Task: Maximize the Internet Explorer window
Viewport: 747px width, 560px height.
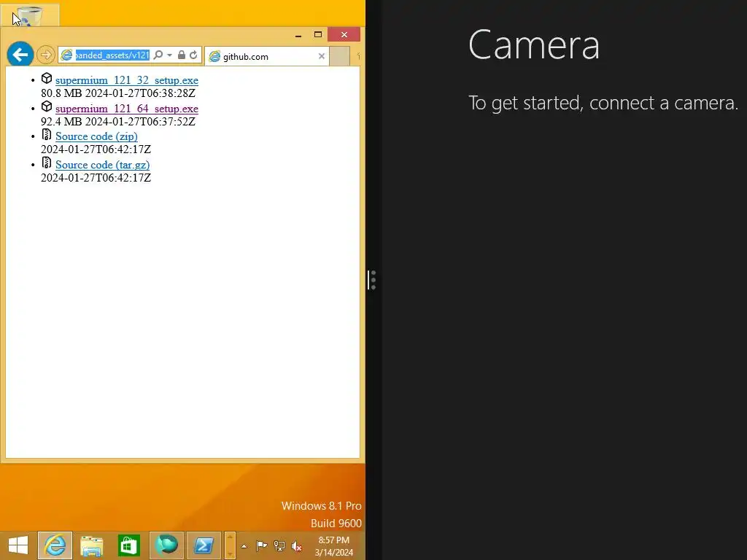Action: tap(318, 34)
